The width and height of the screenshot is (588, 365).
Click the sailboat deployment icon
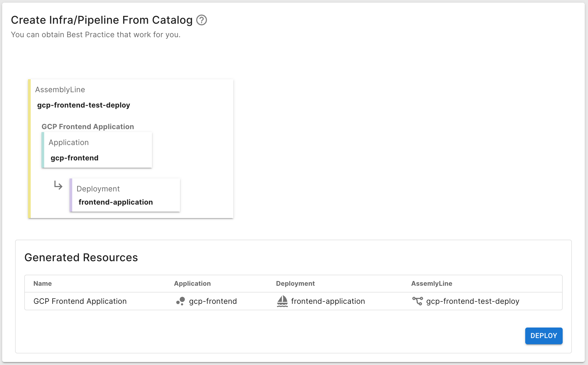click(282, 301)
